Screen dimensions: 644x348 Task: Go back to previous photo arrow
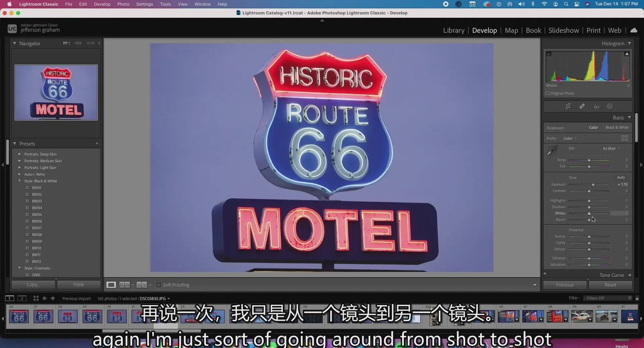coord(44,298)
